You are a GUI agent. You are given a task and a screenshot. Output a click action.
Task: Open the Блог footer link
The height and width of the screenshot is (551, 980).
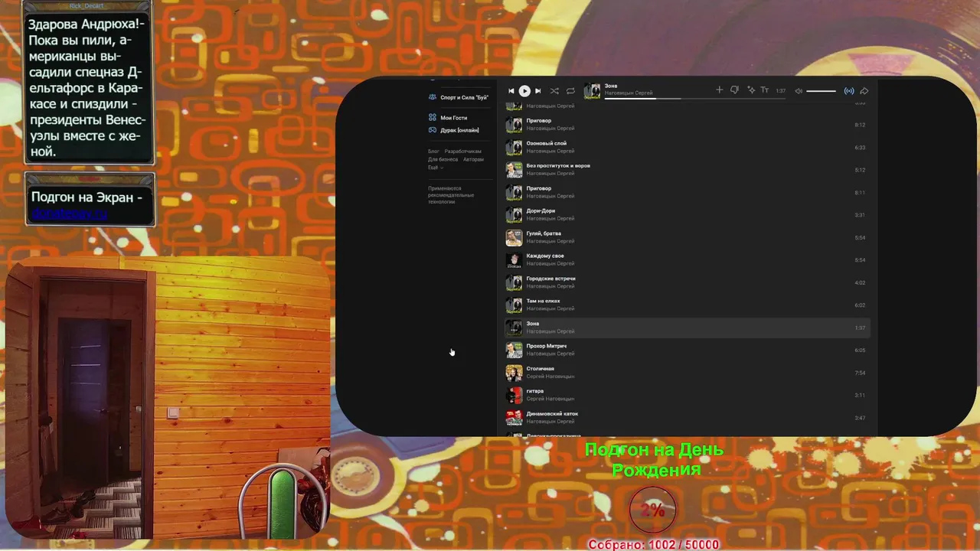(433, 152)
